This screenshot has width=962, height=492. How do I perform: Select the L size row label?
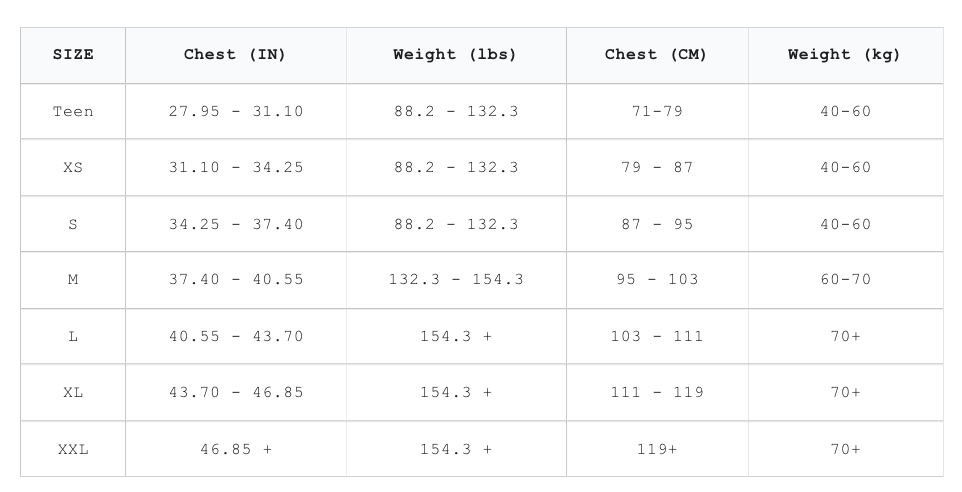pos(73,336)
